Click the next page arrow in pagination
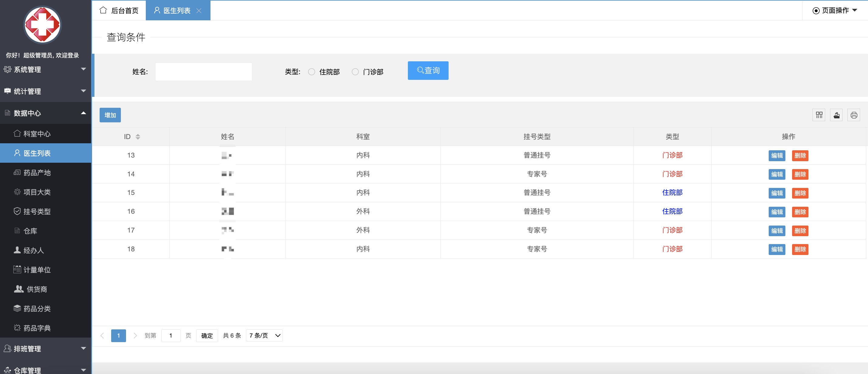This screenshot has height=374, width=868. (135, 335)
